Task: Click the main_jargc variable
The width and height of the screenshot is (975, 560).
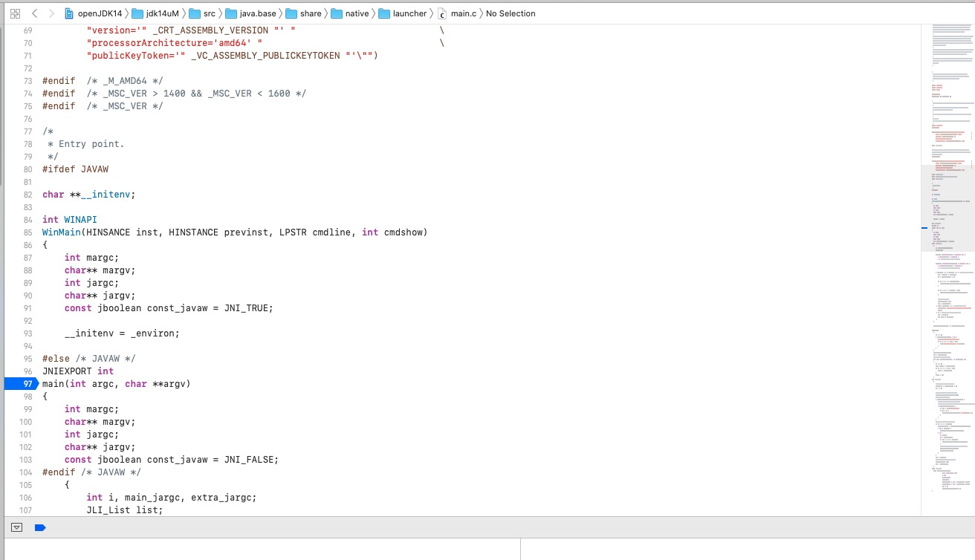Action: tap(152, 498)
